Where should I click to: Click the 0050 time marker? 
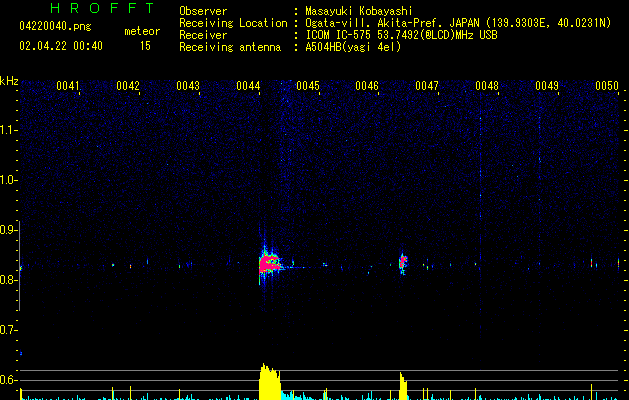[x=607, y=86]
